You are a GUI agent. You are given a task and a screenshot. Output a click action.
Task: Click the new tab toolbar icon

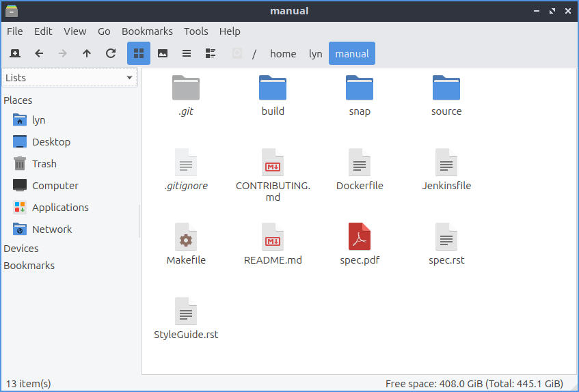click(x=15, y=53)
